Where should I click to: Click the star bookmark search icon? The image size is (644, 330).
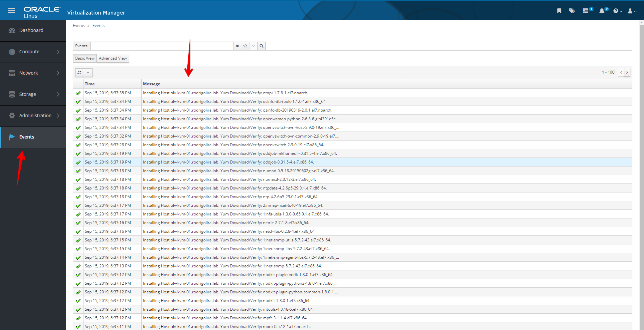(245, 46)
